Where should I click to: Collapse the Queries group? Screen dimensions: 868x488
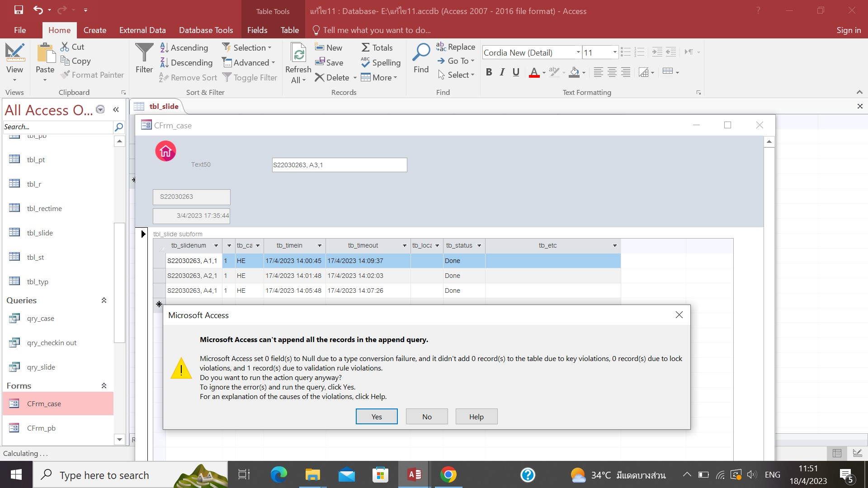[104, 300]
